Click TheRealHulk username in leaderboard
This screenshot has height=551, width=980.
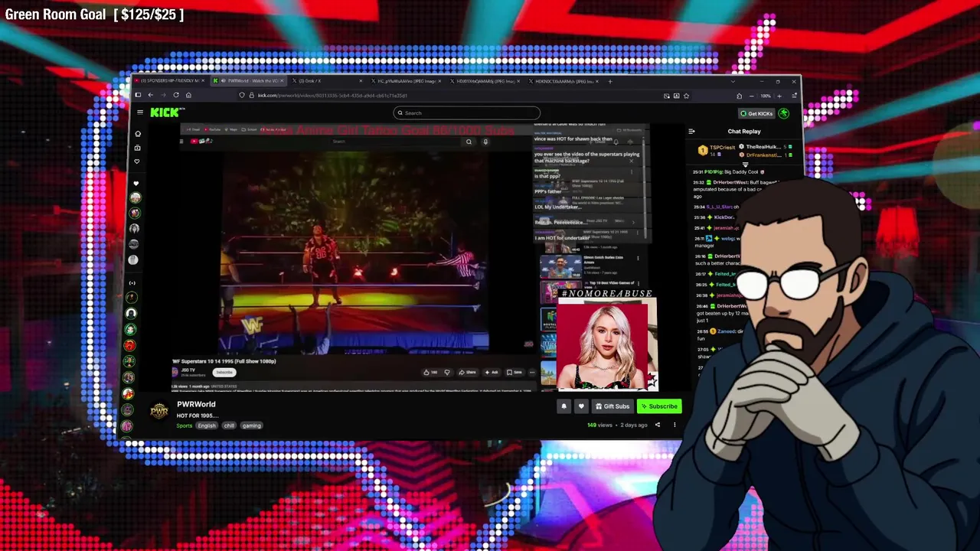coord(762,147)
